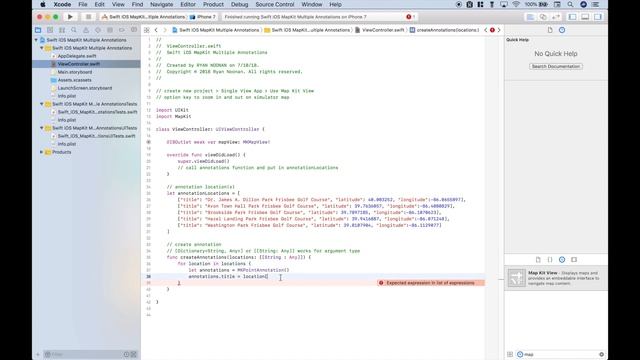
Task: Jump to previous issue in jump bar
Action: [x=486, y=30]
